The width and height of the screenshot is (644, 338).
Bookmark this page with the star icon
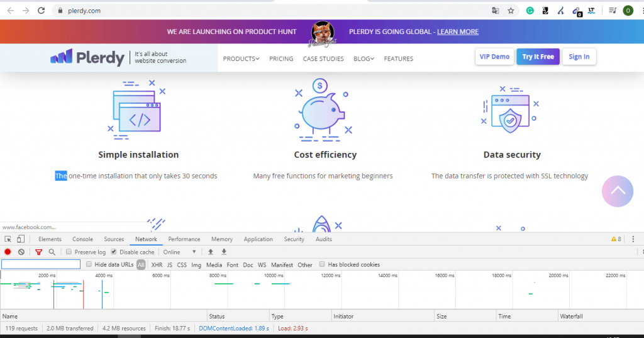click(x=511, y=11)
